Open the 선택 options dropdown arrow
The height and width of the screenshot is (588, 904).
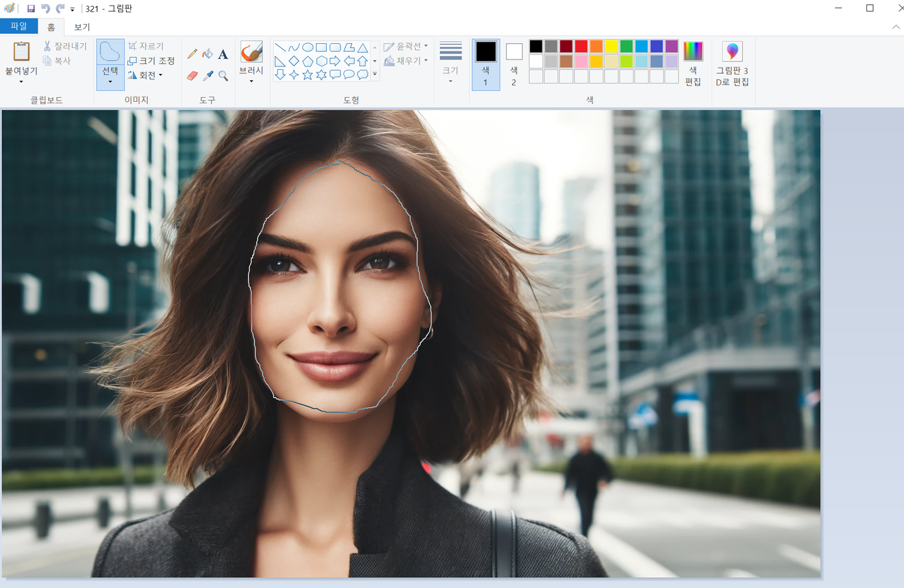(x=110, y=82)
